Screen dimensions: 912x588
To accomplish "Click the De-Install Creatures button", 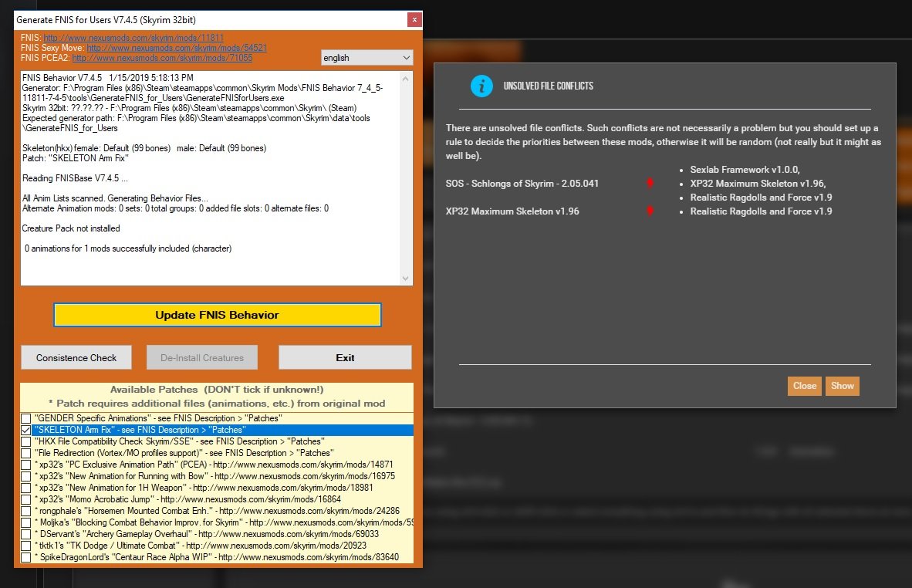I will 202,358.
